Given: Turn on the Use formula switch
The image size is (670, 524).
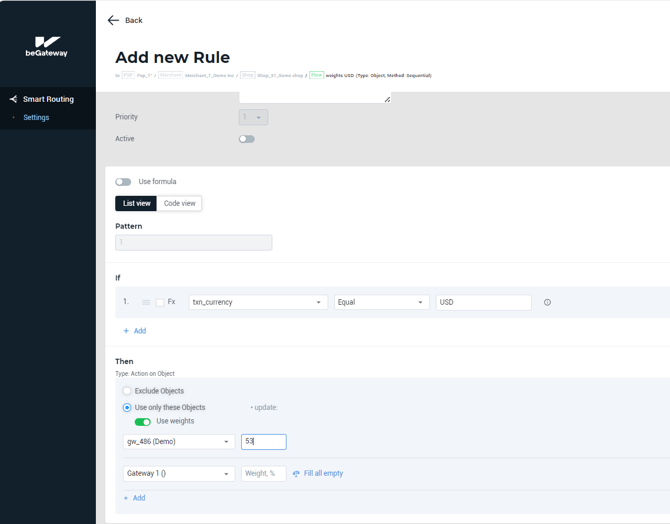Looking at the screenshot, I should pyautogui.click(x=123, y=182).
